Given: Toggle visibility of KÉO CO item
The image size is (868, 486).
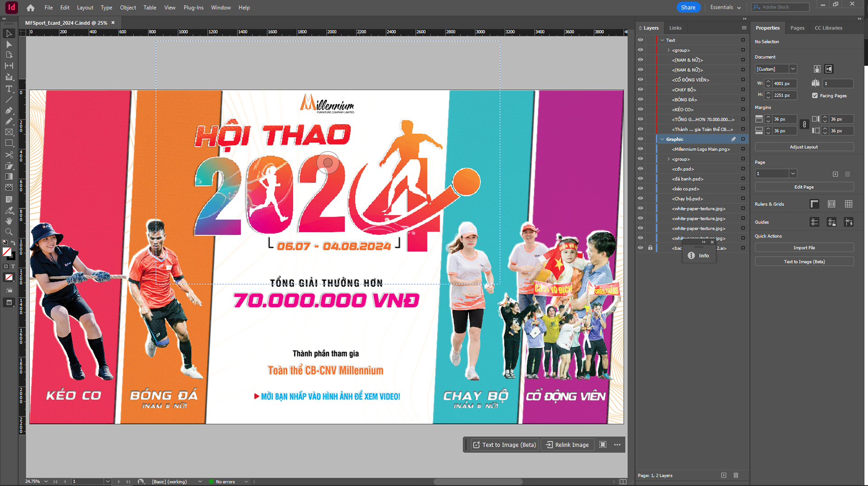Looking at the screenshot, I should (x=641, y=109).
